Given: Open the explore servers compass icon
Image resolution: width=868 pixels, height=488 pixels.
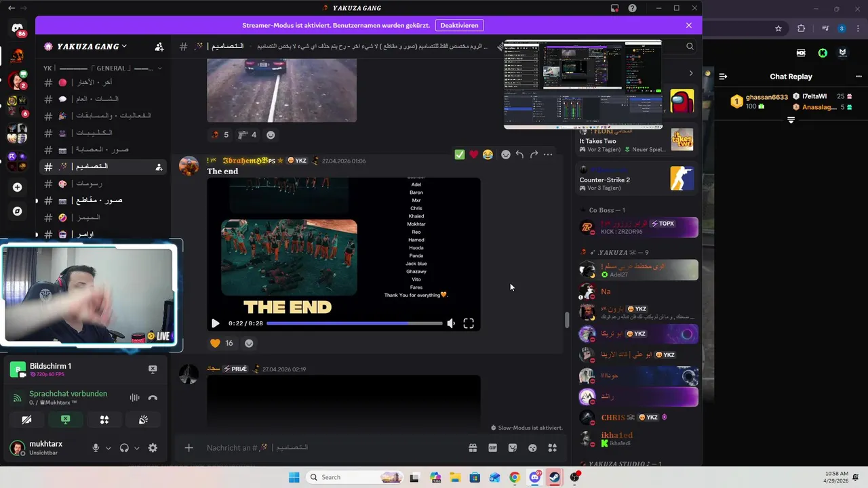Looking at the screenshot, I should pyautogui.click(x=18, y=211).
